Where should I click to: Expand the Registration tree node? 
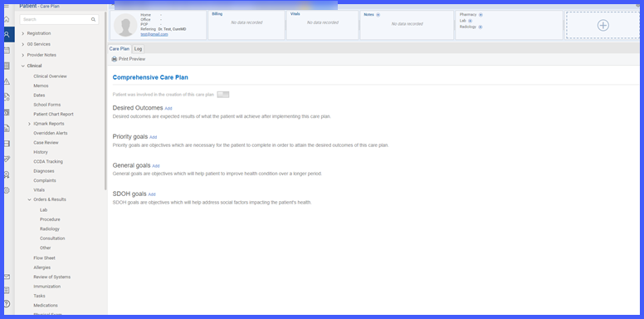[x=22, y=33]
